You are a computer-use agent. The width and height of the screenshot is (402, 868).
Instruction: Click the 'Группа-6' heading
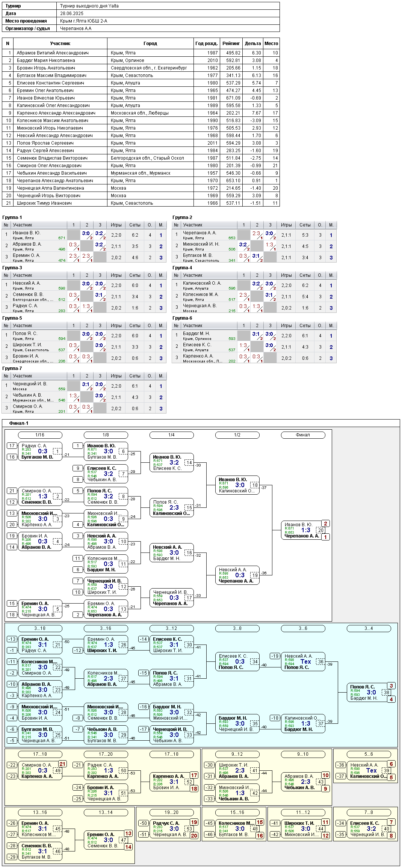click(x=182, y=318)
